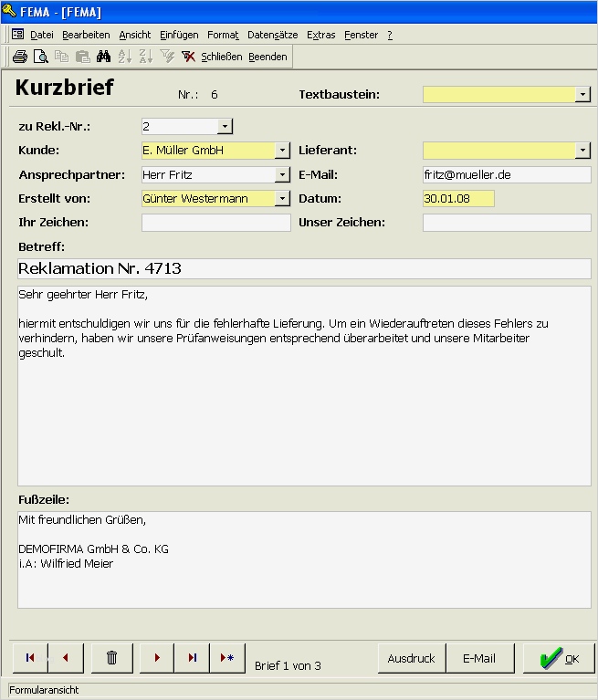The image size is (598, 700).
Task: Sort ascending with the A-Z icon
Action: (124, 57)
